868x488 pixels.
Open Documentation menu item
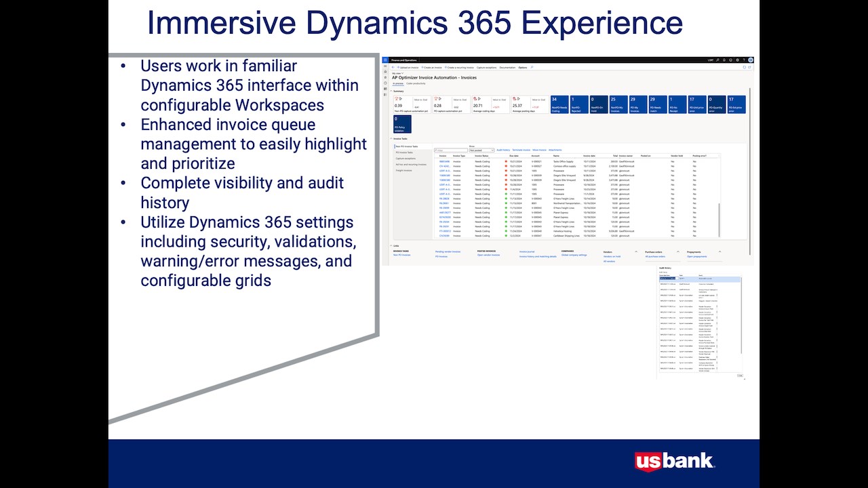click(x=507, y=68)
